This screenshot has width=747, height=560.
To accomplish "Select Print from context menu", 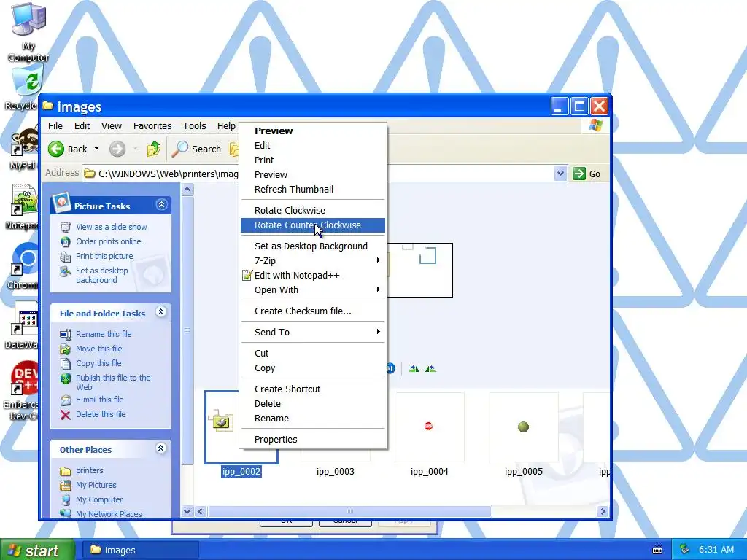I will pos(313,160).
